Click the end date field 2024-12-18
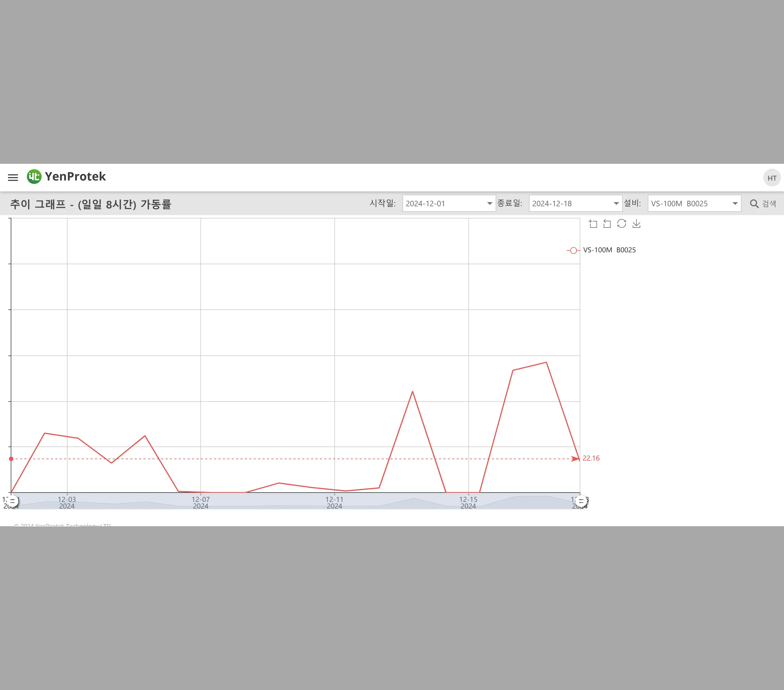The image size is (784, 690). tap(575, 204)
